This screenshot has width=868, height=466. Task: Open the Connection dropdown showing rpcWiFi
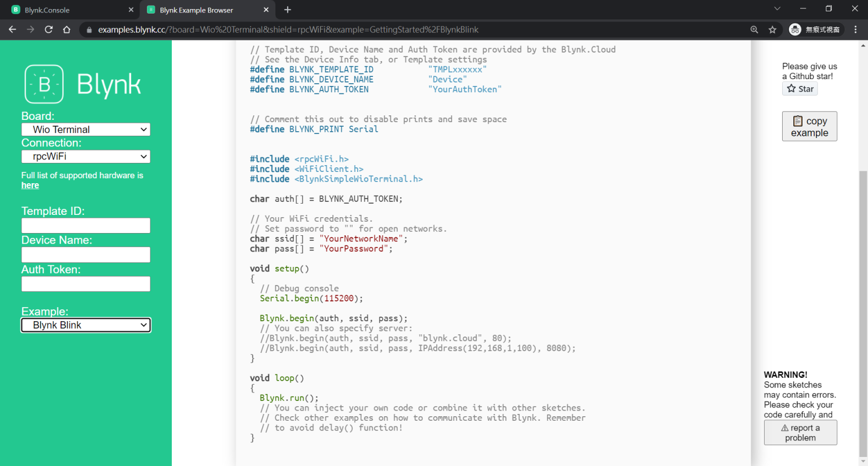point(86,157)
